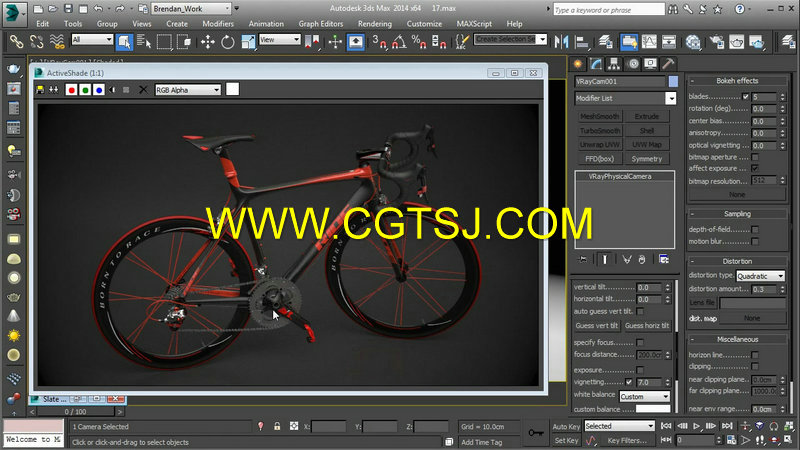Click the Align tool
Screen dimensions: 800x450
click(582, 42)
